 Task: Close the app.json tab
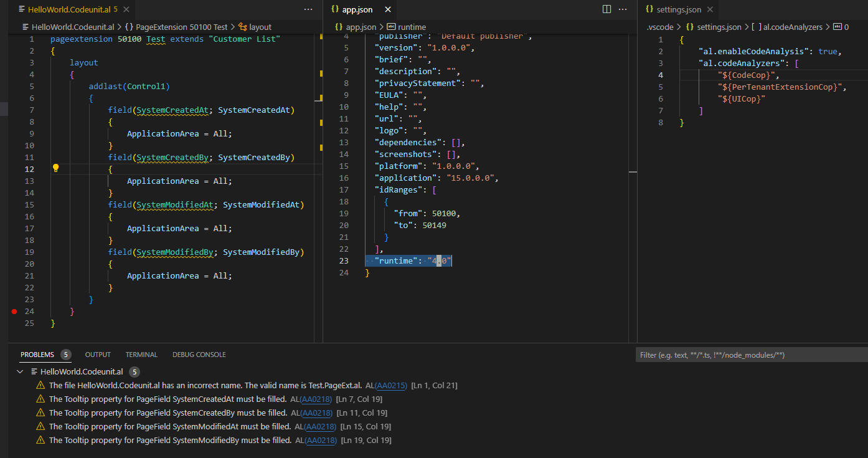point(389,9)
